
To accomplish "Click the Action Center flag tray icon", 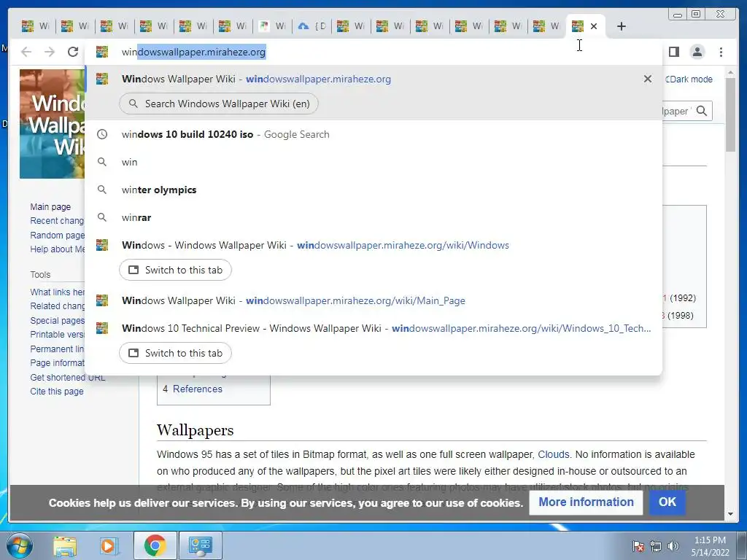I will (638, 546).
